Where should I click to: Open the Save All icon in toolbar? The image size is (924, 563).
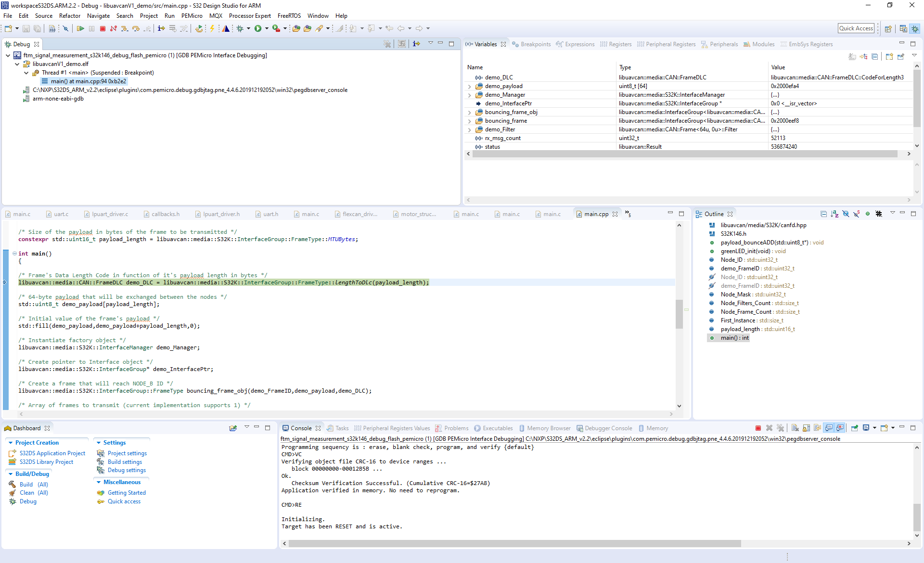click(37, 28)
